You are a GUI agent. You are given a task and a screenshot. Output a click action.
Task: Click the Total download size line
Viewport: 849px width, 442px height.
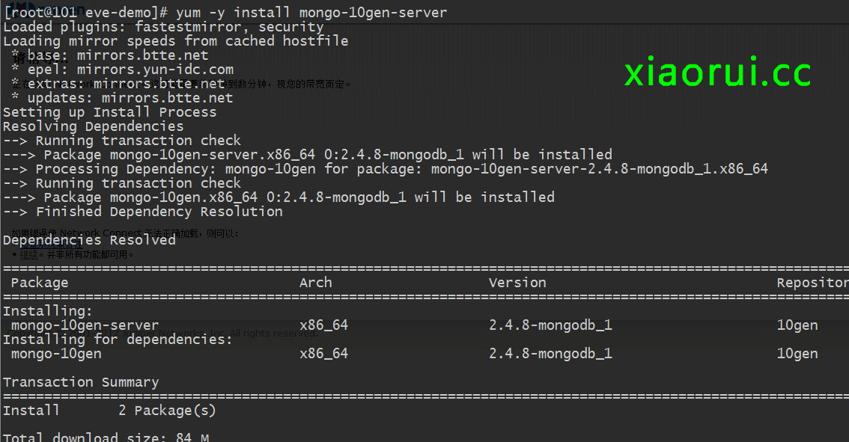click(x=105, y=437)
